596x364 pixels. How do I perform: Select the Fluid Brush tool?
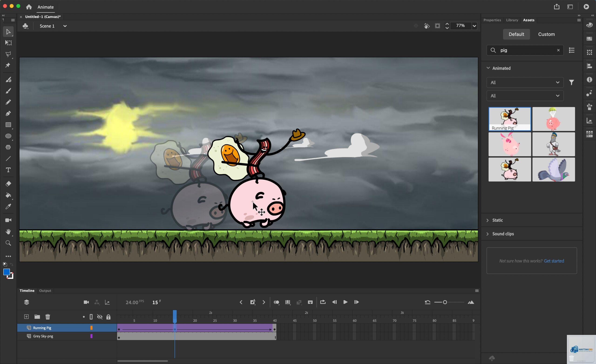[8, 79]
